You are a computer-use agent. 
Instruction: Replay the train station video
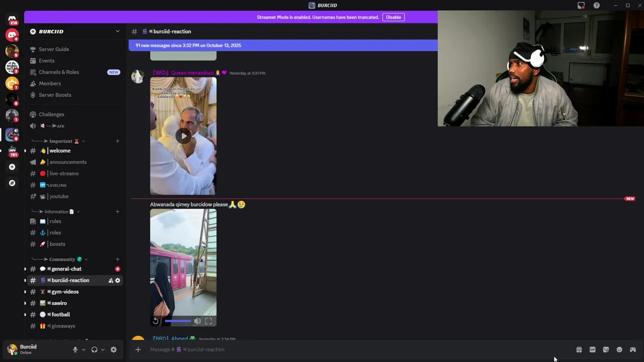(155, 321)
